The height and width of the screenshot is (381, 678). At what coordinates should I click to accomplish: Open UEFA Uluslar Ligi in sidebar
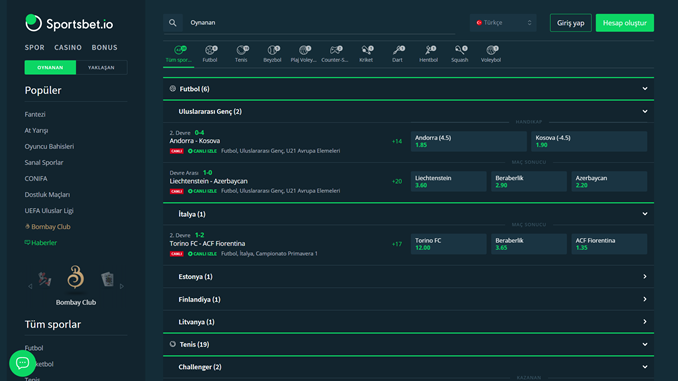(49, 211)
